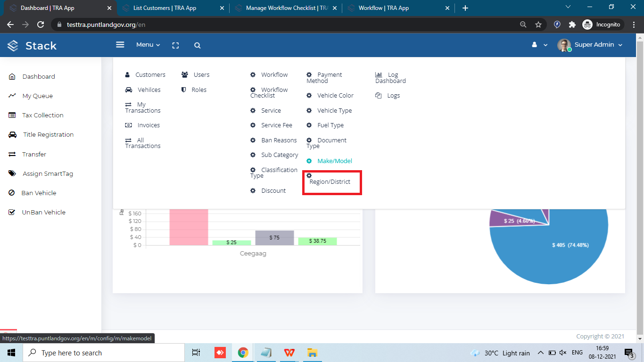The height and width of the screenshot is (362, 644).
Task: Open notification center in taskbar
Action: coord(629,353)
